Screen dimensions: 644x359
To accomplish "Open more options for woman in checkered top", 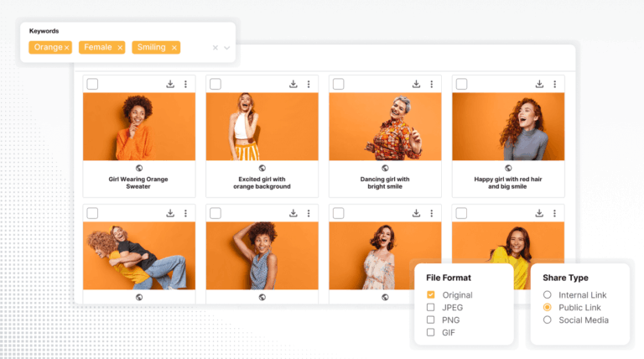I will pos(309,213).
